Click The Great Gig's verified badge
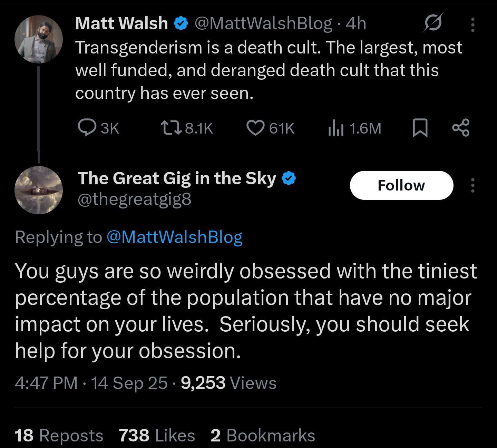Screen dimensions: 497x448 pos(289,178)
